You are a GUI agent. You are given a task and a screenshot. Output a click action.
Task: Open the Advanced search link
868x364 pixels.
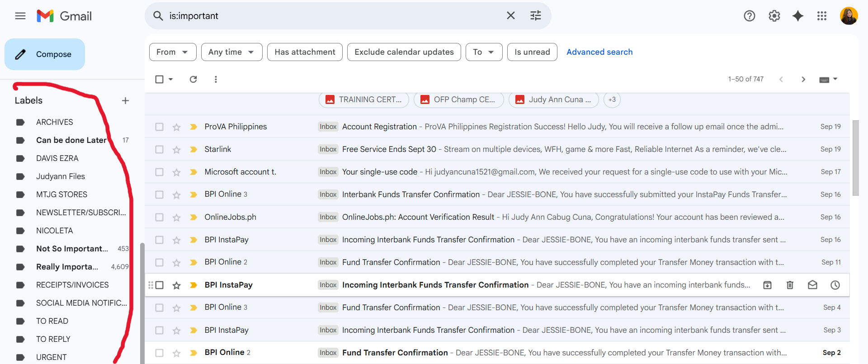(x=599, y=52)
